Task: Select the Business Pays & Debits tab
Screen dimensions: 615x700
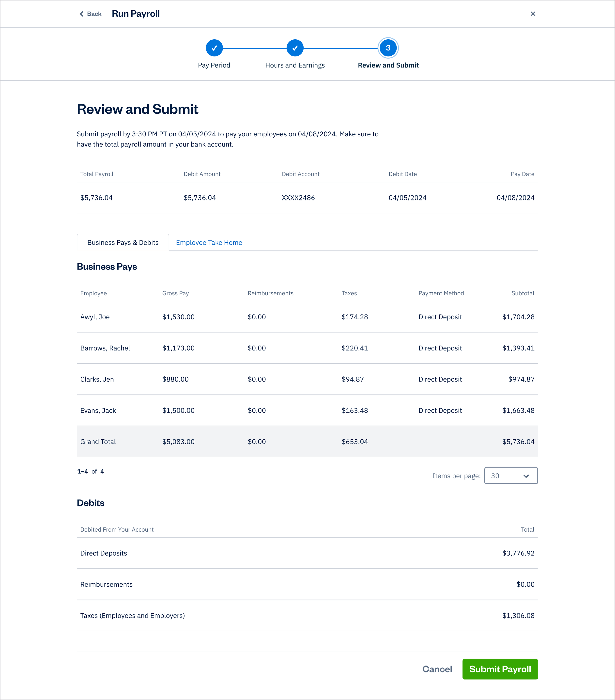Action: [123, 242]
